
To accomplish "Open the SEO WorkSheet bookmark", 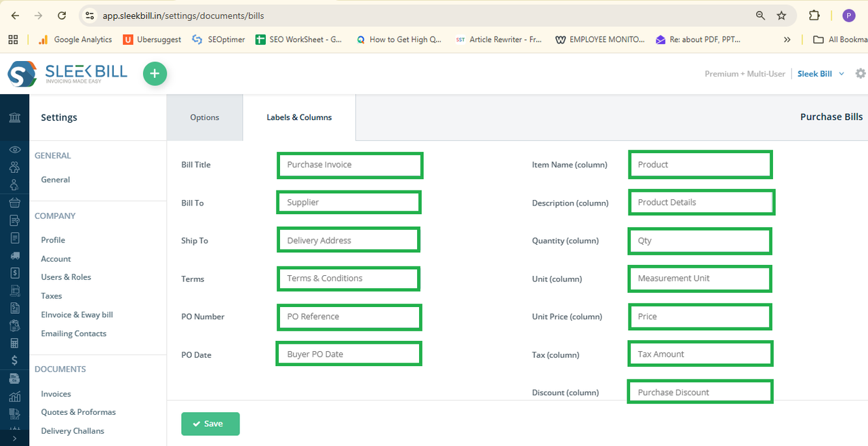I will (x=299, y=39).
